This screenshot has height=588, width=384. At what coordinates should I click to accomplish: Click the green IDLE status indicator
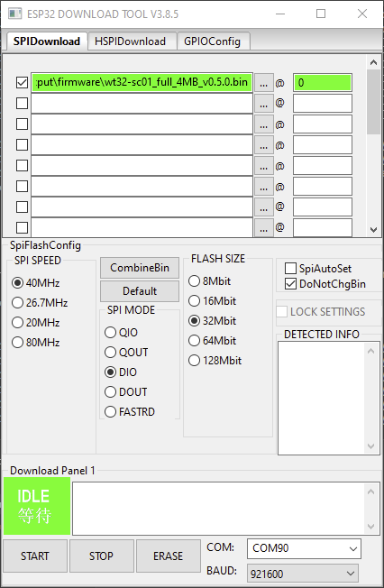tap(37, 506)
